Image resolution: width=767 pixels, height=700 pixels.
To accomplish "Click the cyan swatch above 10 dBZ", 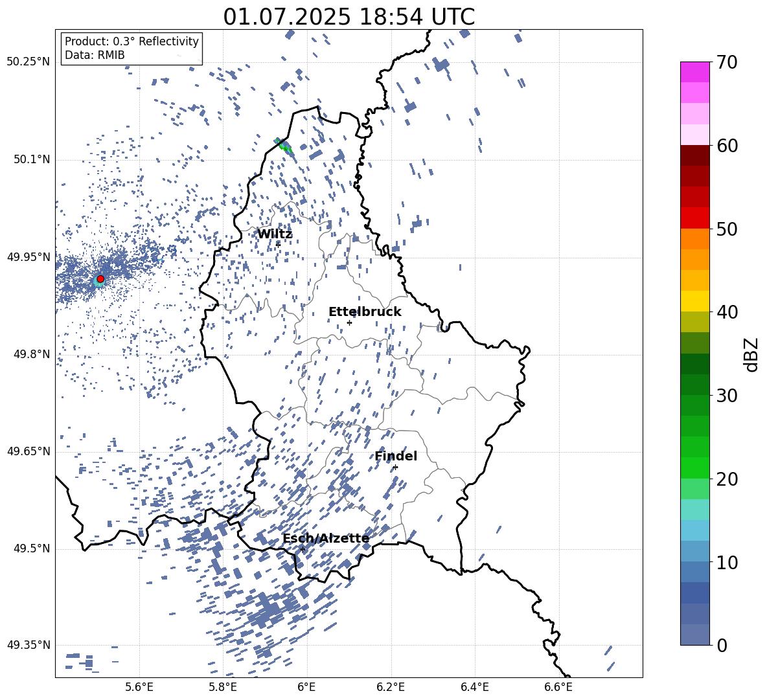I will pos(694,530).
